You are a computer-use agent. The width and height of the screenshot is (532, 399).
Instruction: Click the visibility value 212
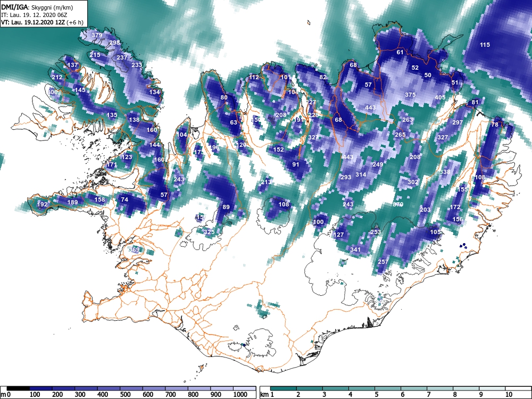(x=57, y=77)
